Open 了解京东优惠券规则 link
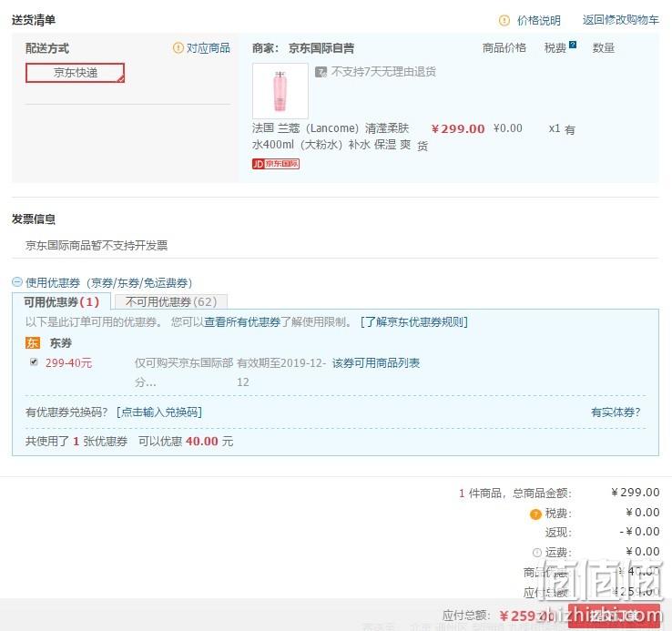The width and height of the screenshot is (672, 631). click(414, 321)
